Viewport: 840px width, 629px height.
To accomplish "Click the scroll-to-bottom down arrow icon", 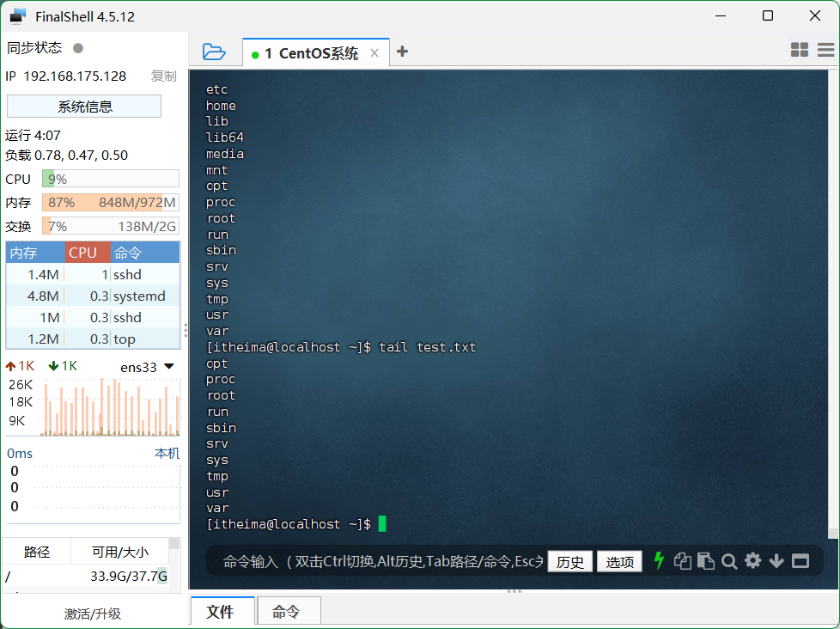I will pos(776,561).
